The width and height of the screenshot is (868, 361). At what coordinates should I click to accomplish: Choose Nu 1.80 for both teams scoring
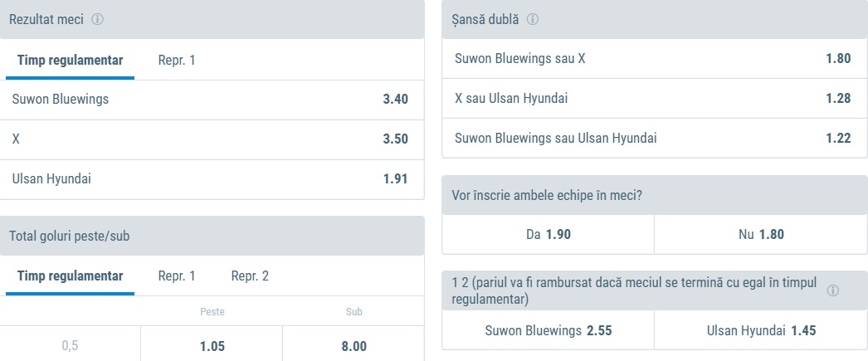tap(760, 234)
